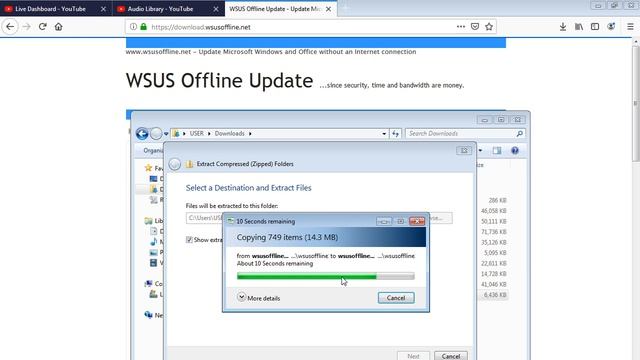Screen dimensions: 640x360
Task: Select Libraries in Explorer navigation pane
Action: coord(155,221)
